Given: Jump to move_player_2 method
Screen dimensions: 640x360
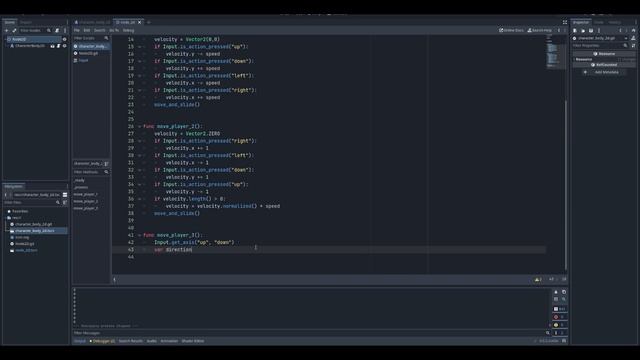Looking at the screenshot, I should tap(86, 201).
